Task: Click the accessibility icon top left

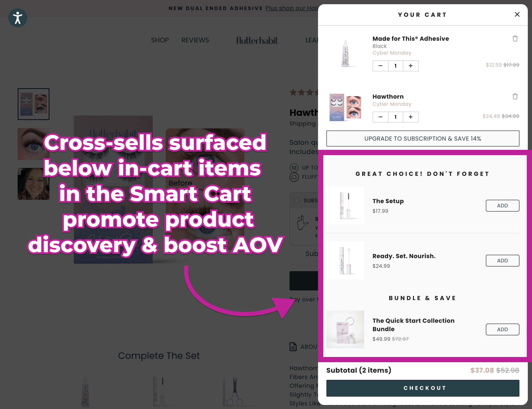Action: pyautogui.click(x=18, y=18)
